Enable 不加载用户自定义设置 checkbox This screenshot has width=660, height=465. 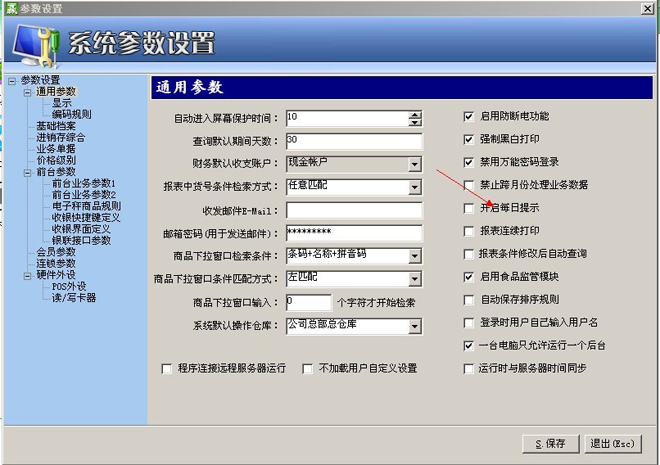tap(307, 369)
